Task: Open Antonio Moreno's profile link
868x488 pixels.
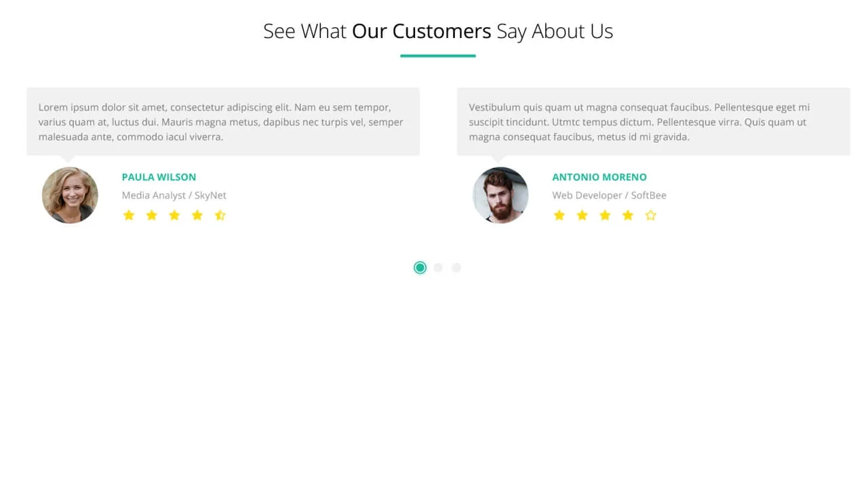Action: [x=599, y=177]
